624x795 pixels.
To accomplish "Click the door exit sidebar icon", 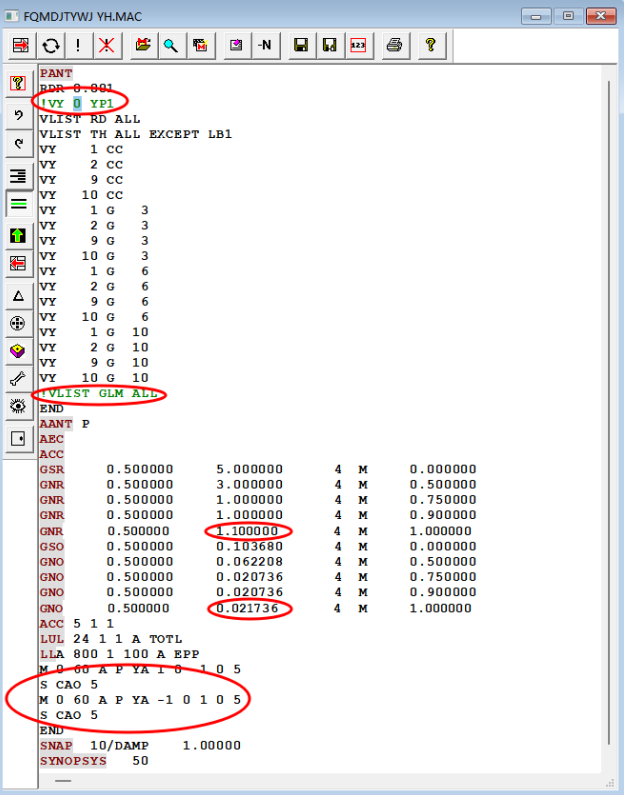I will coord(19,438).
